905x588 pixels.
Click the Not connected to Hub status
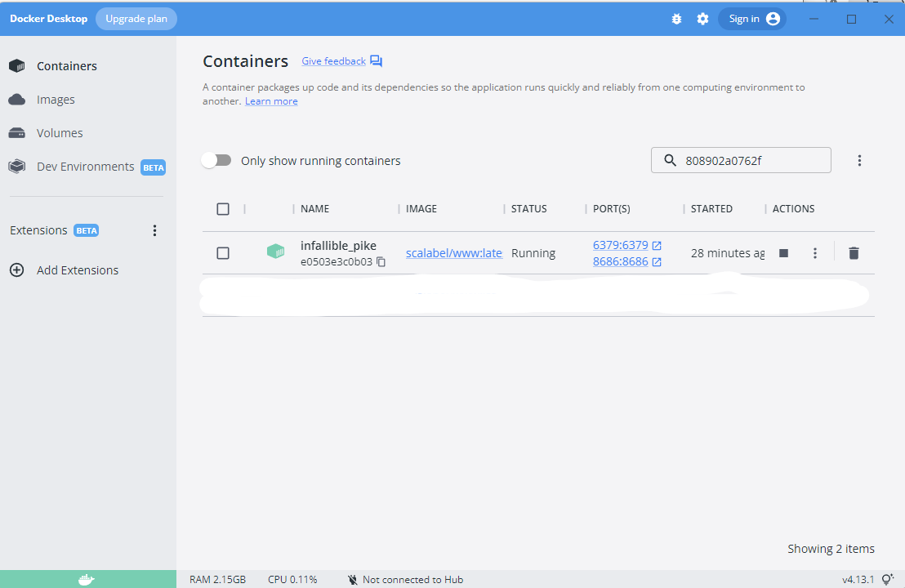point(412,579)
